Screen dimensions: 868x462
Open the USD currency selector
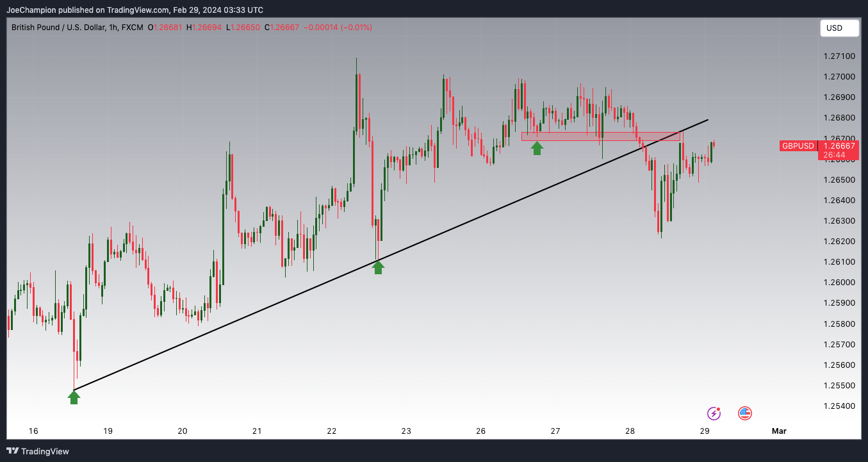tap(840, 28)
